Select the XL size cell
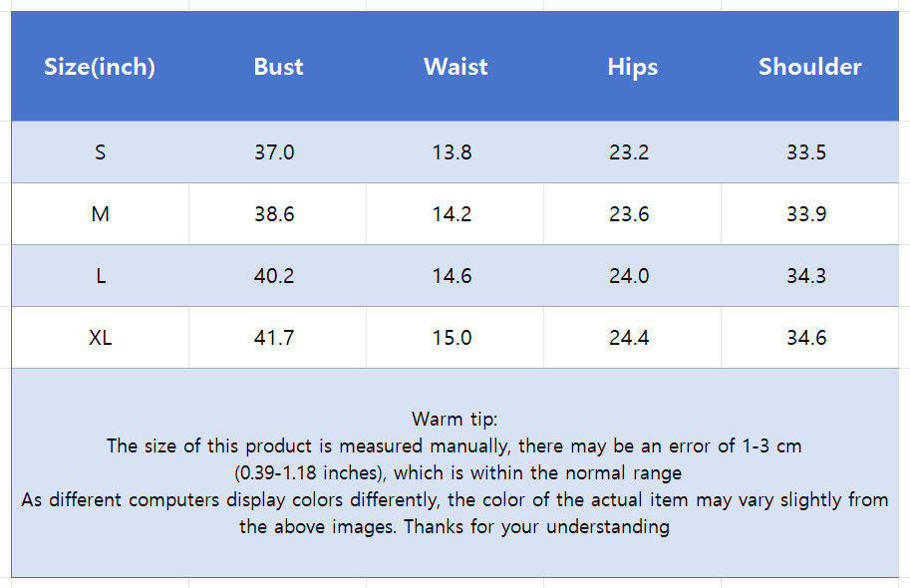 [x=100, y=338]
